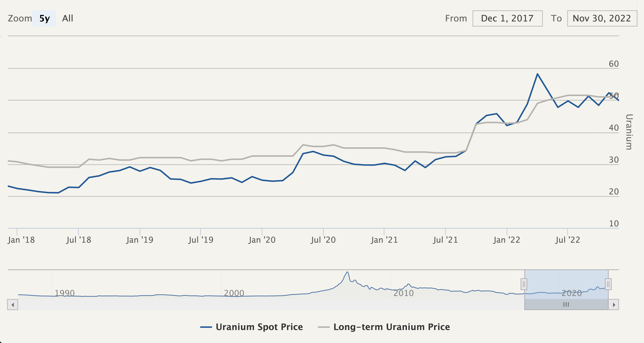Click the gray Long-term Uranium Price legend line

click(x=324, y=327)
